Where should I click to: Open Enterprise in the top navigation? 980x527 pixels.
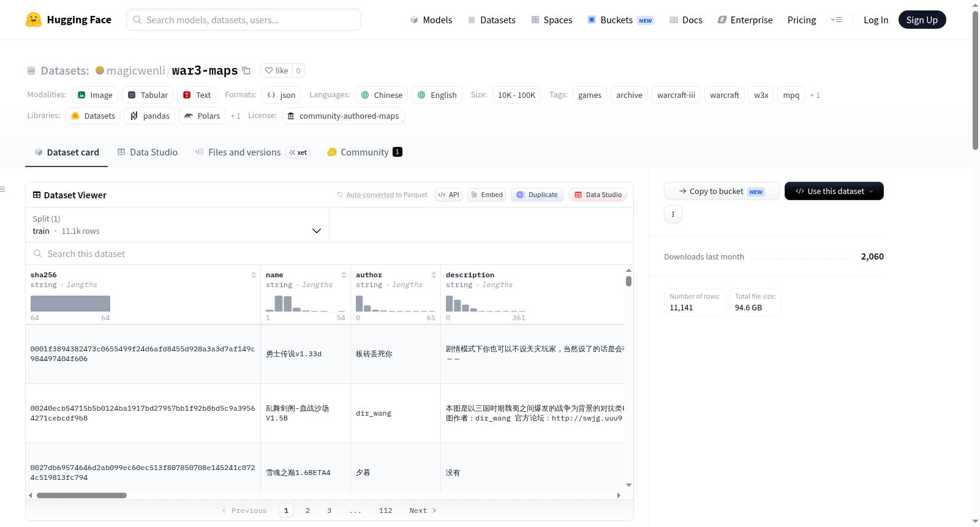[745, 20]
